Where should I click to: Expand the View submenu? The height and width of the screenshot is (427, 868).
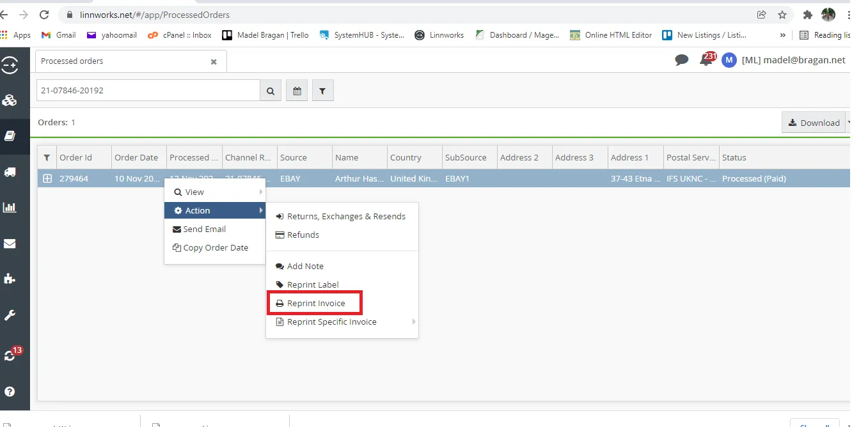215,192
